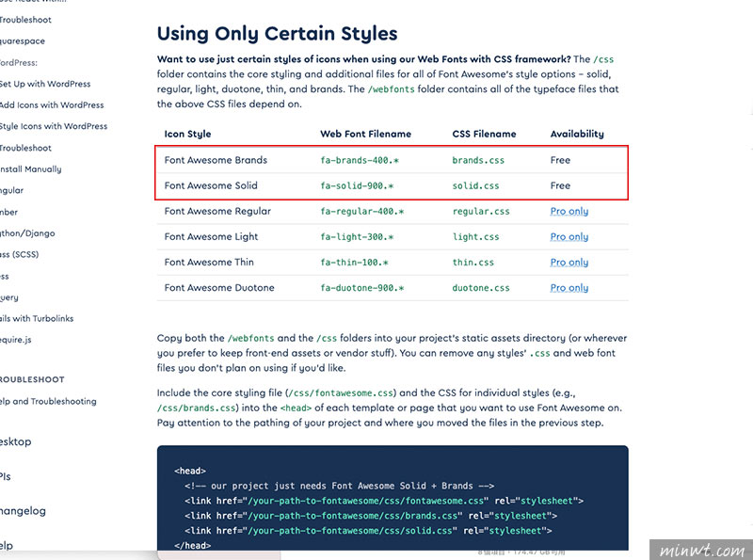This screenshot has height=560, width=753.
Task: Open Rails with Turbolinks sidebar link
Action: (37, 318)
